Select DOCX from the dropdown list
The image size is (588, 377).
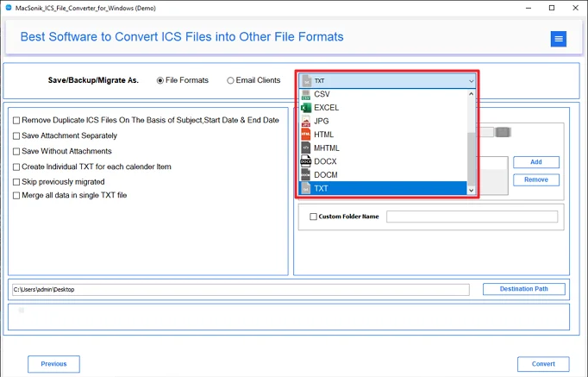tap(383, 161)
